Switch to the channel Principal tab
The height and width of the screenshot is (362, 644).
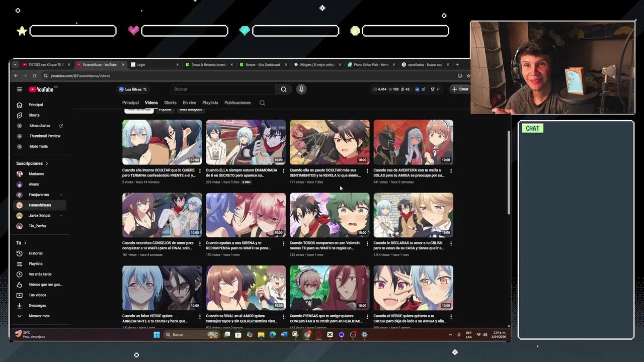130,103
